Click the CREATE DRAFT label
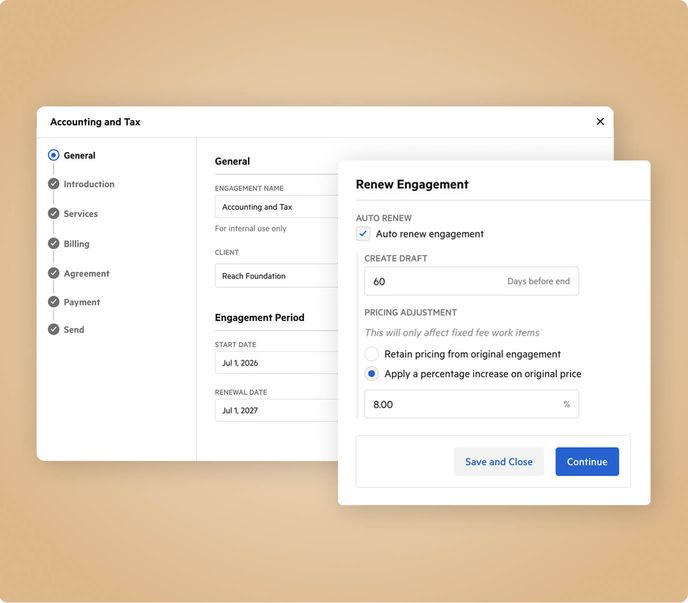Screen dimensions: 688x603 click(x=396, y=258)
